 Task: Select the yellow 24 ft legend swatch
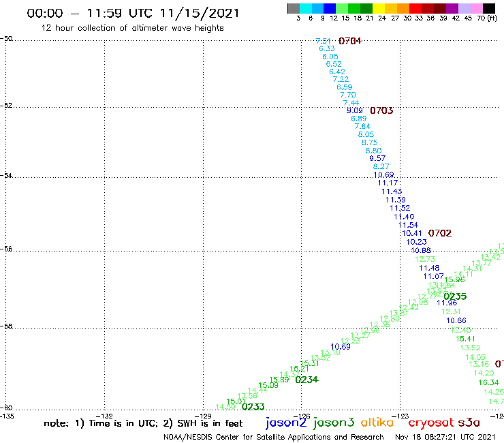(379, 9)
